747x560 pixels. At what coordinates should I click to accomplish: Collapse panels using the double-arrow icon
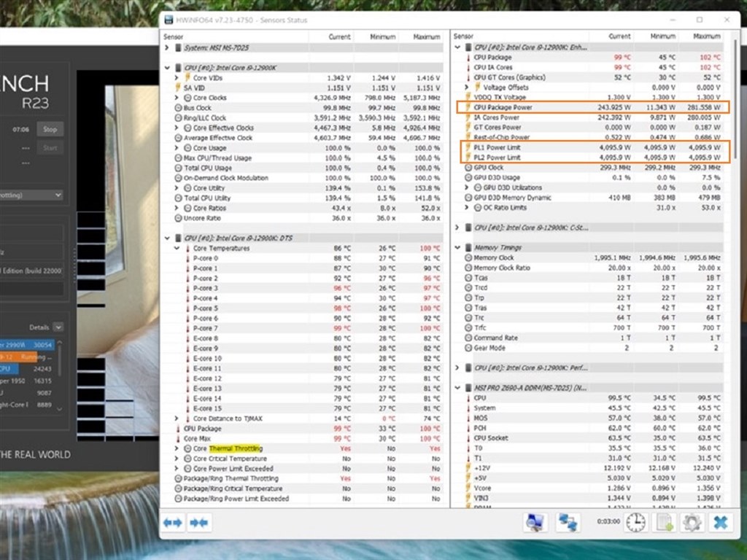click(x=198, y=523)
